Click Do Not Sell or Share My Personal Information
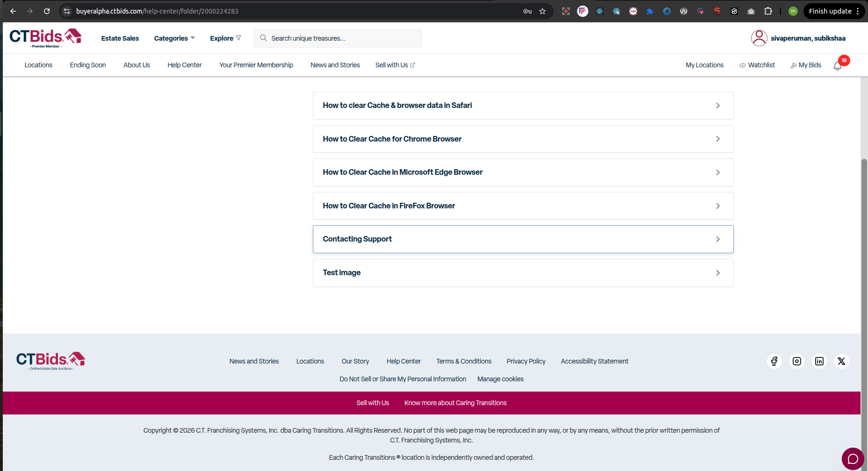The image size is (868, 471). click(x=403, y=379)
